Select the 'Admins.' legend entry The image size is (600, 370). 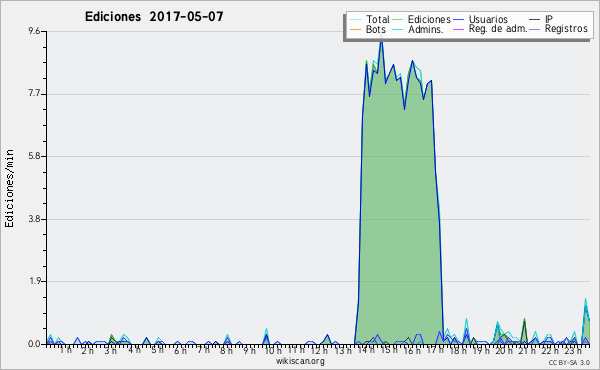[x=418, y=29]
